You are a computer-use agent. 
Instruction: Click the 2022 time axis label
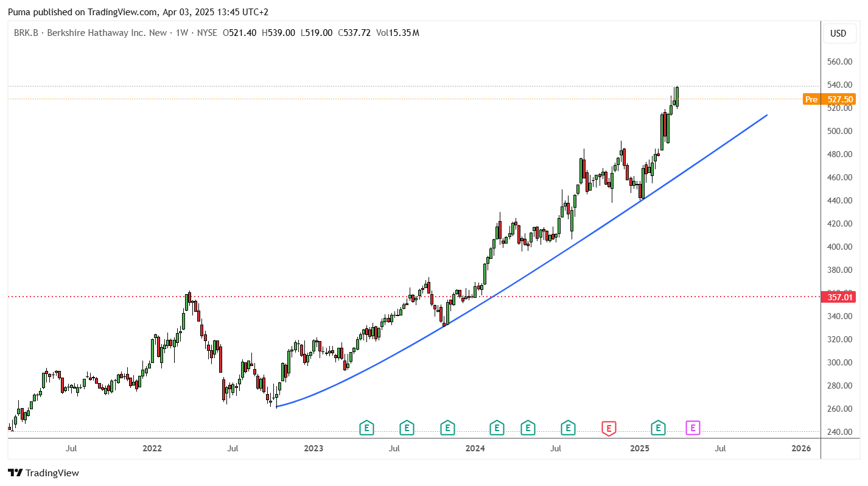pyautogui.click(x=152, y=449)
